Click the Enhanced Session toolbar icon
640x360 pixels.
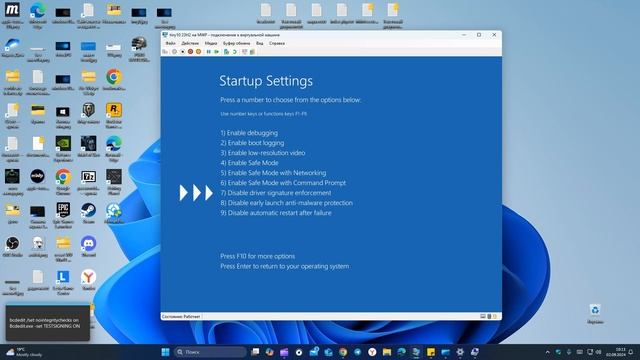(244, 52)
